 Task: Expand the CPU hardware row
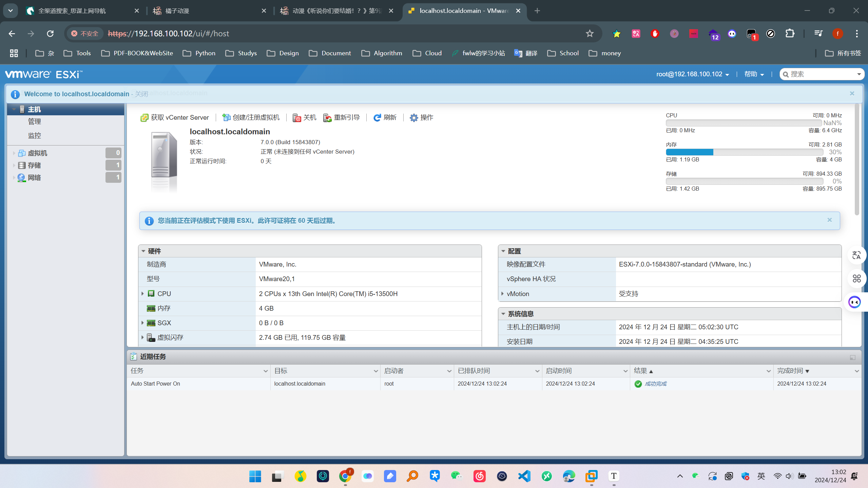coord(142,294)
